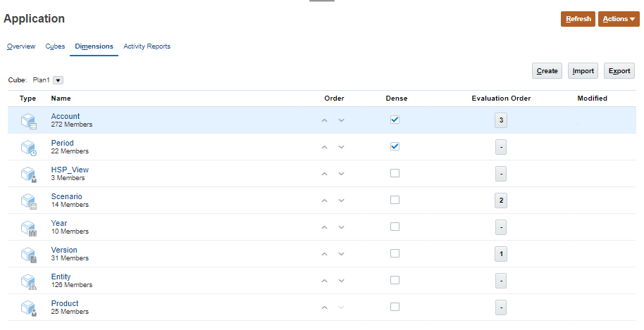Click the Scenario dimension icon
The image size is (644, 330).
coord(28,201)
